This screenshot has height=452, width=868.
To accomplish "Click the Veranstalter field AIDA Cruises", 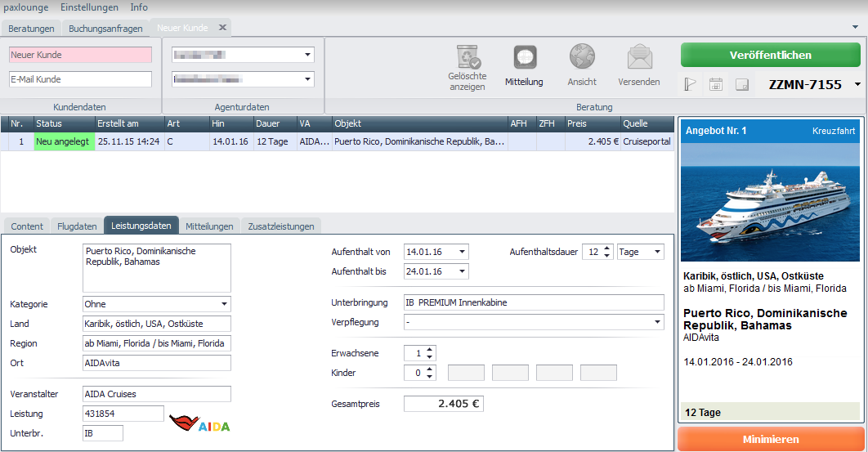I will [x=157, y=394].
